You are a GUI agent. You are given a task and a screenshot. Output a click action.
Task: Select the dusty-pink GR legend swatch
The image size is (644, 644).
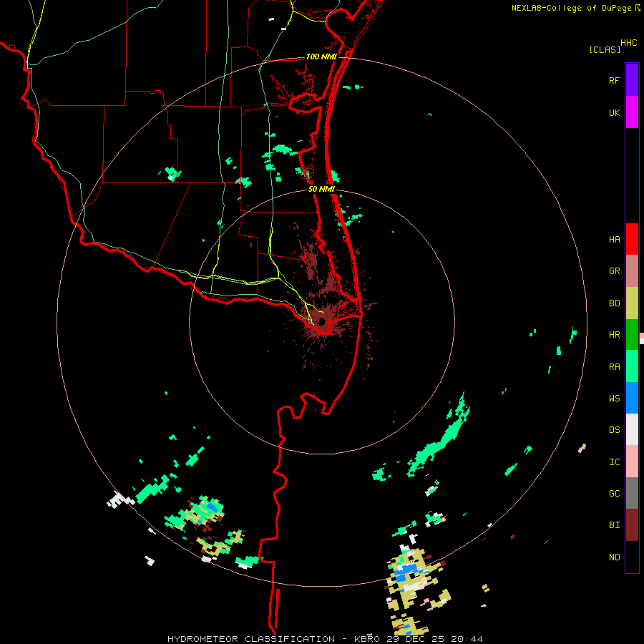coord(632,271)
